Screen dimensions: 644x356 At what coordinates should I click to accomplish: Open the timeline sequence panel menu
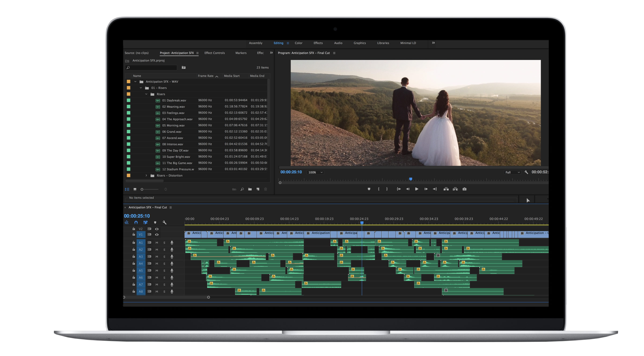171,208
